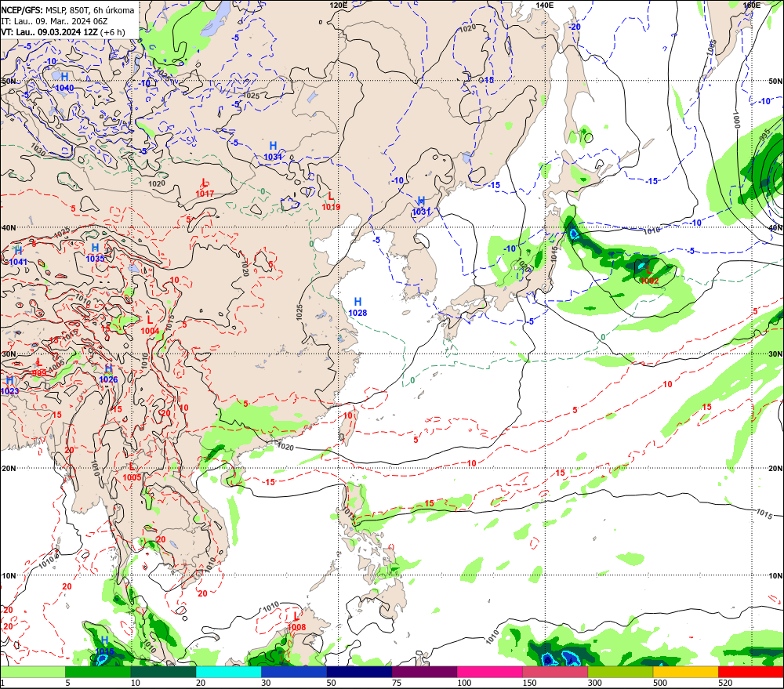Choose the magenta 100–150 mm legend swatch
Viewport: 784px width, 689px height.
[x=490, y=672]
